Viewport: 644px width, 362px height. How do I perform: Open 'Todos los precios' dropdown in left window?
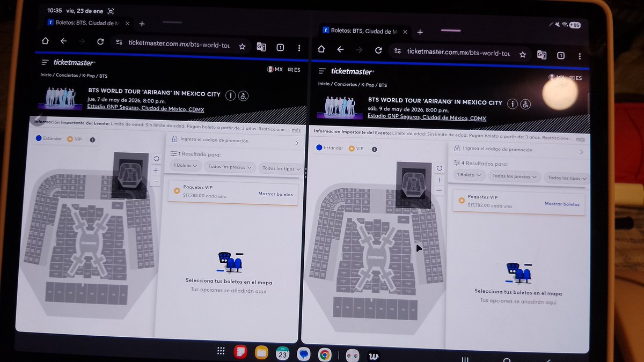pos(230,167)
